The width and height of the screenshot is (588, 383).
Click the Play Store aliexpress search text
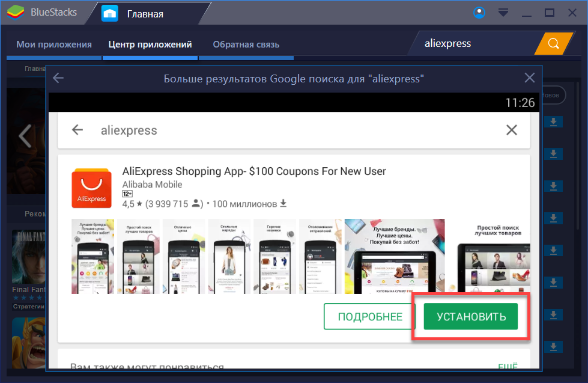pyautogui.click(x=129, y=130)
